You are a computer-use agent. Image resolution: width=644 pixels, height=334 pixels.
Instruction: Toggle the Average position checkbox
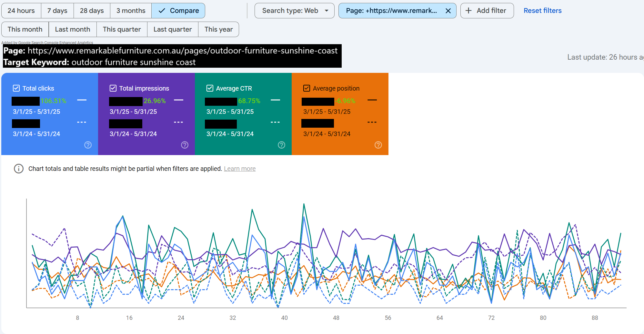[x=307, y=88]
